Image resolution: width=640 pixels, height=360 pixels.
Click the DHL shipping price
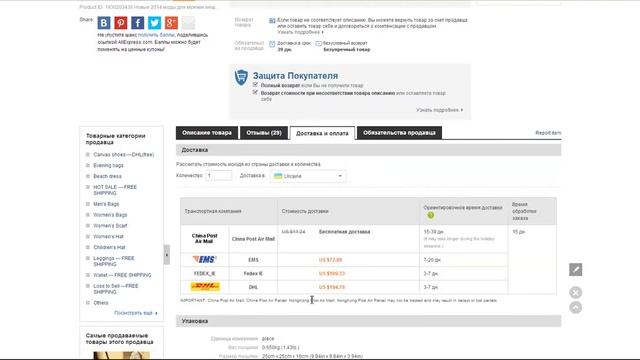pos(331,287)
